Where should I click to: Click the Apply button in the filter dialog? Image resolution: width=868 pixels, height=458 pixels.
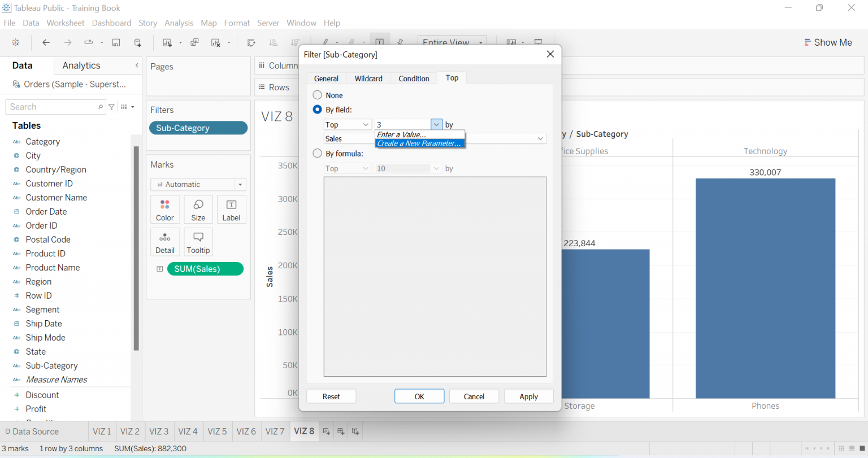click(528, 396)
